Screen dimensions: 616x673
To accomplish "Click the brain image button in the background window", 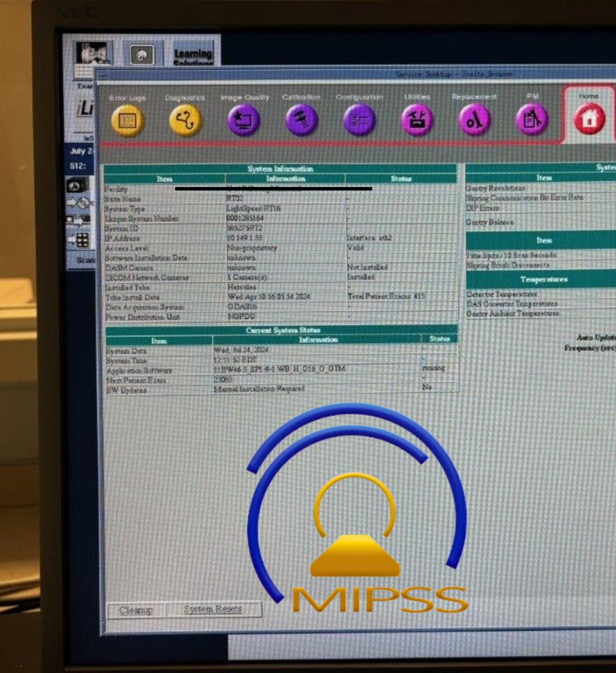I will (141, 55).
